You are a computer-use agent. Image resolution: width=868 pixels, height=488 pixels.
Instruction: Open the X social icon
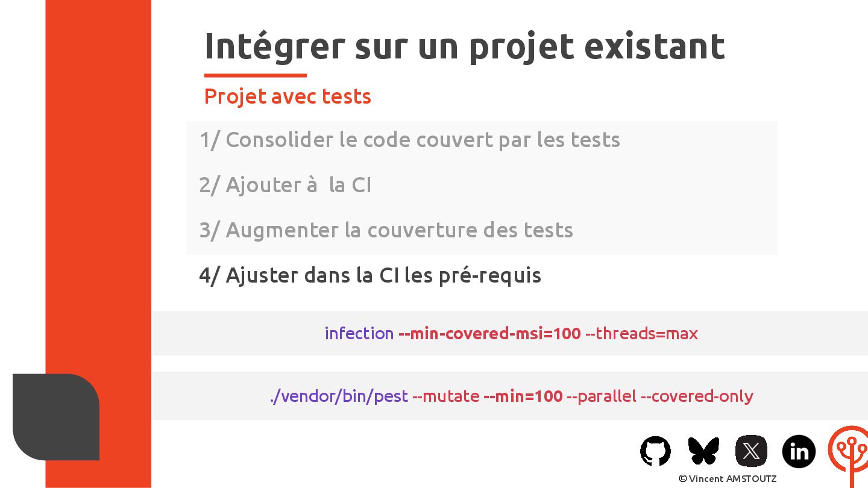(751, 451)
